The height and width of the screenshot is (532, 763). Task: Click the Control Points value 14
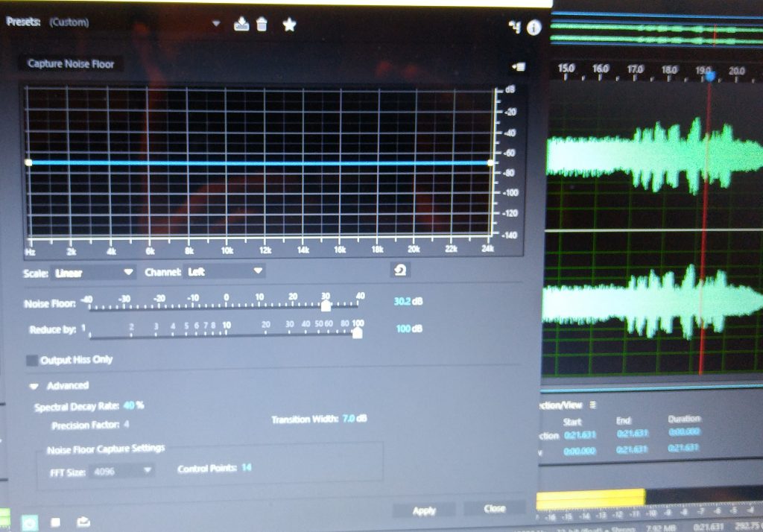(x=247, y=468)
